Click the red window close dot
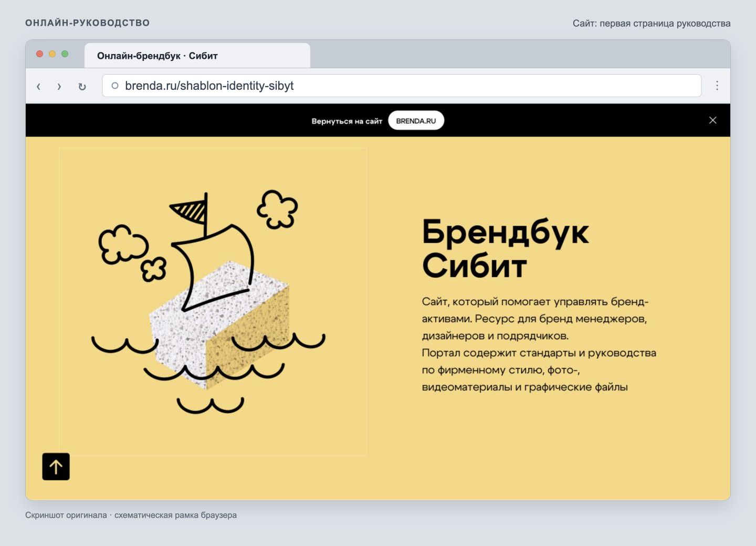Image resolution: width=756 pixels, height=546 pixels. [39, 54]
